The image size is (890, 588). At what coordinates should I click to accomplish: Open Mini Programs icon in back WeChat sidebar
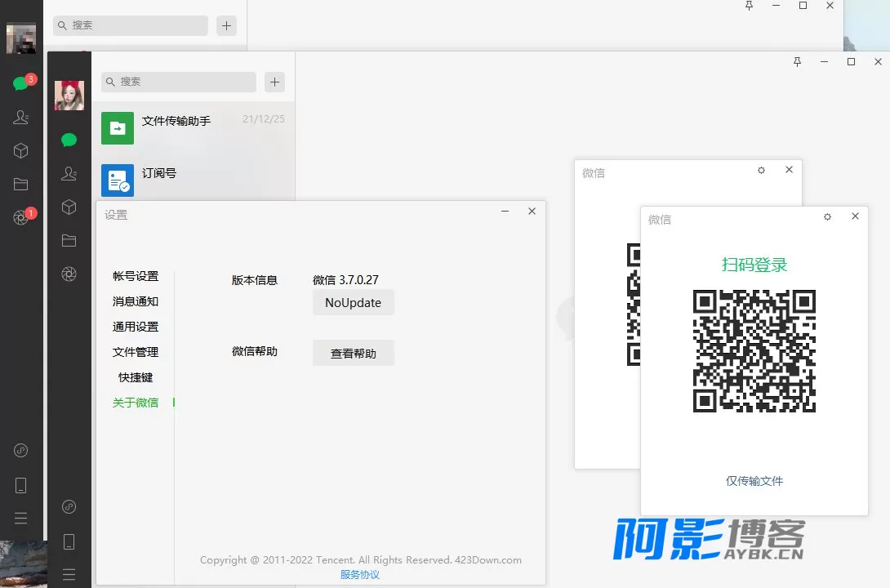point(20,451)
